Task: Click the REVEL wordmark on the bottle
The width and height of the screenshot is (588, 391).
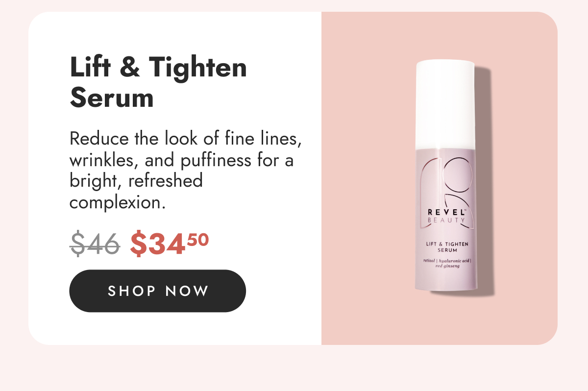Action: [x=445, y=212]
